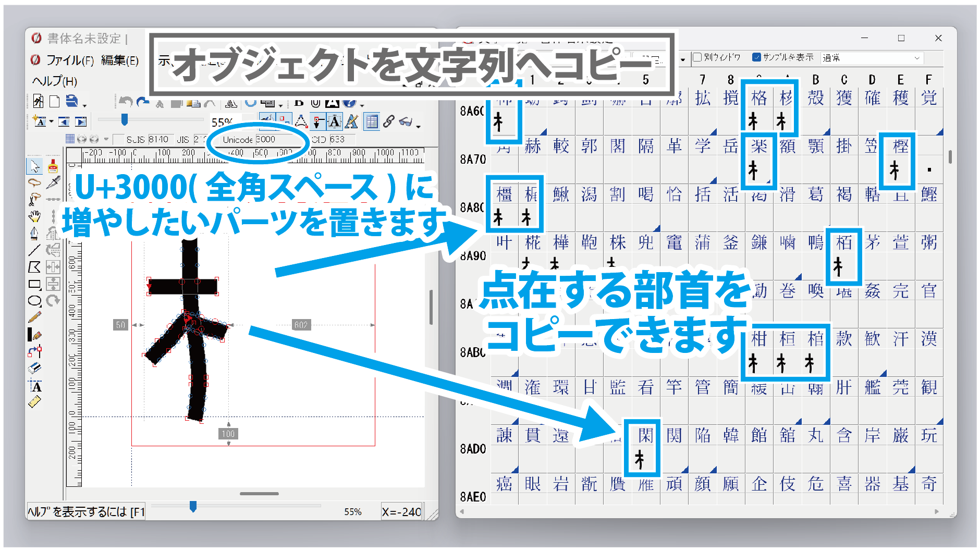980x550 pixels.
Task: Go to the next character button
Action: (81, 122)
